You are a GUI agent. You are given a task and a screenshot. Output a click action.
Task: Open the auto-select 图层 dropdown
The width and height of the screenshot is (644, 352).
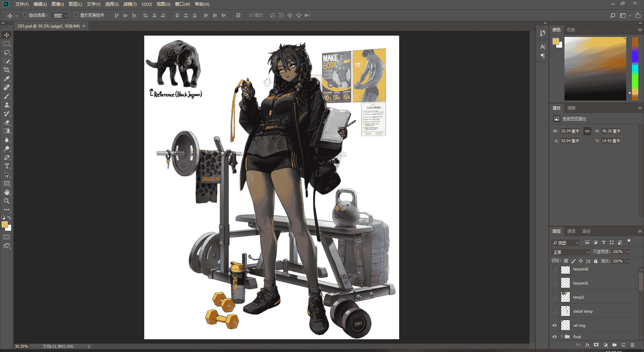pos(60,15)
